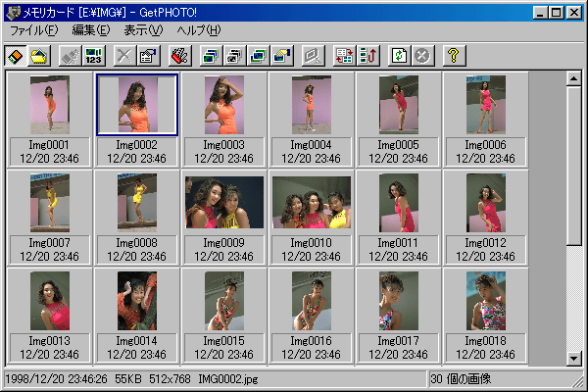Click the Img0018 12/20 23:46 caption
This screenshot has width=588, height=392.
point(486,347)
